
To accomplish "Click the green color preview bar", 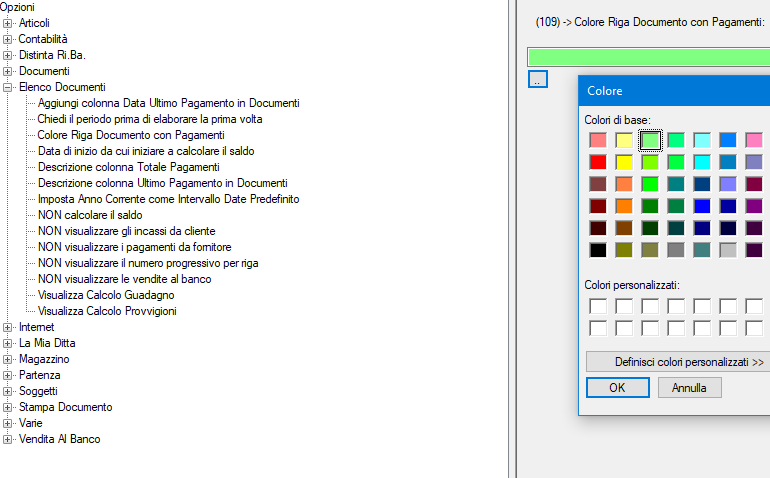I will 648,56.
